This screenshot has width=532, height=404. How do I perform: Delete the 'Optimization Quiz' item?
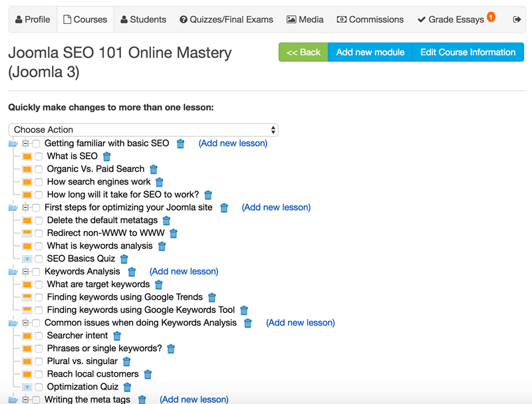coord(127,387)
